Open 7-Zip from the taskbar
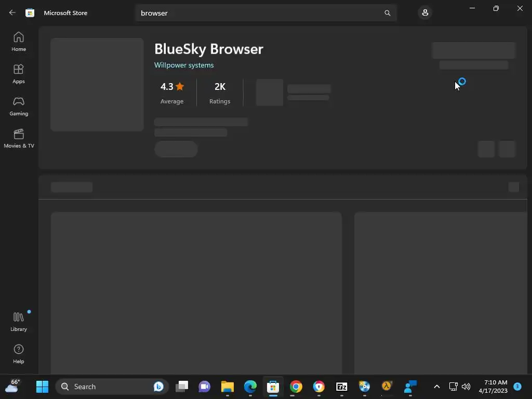 pos(342,387)
